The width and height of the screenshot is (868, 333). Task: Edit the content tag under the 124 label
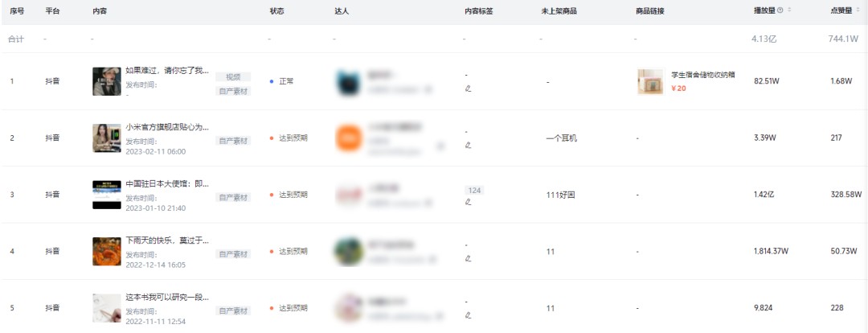[469, 202]
